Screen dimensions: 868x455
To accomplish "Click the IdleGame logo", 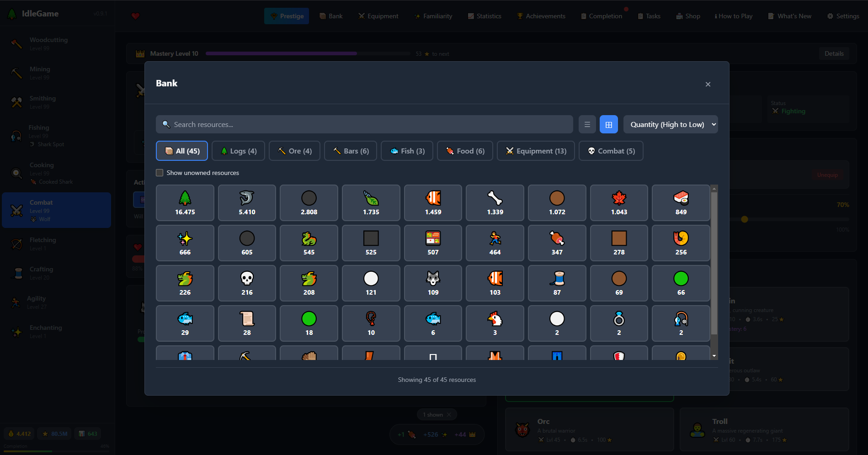I will tap(33, 14).
